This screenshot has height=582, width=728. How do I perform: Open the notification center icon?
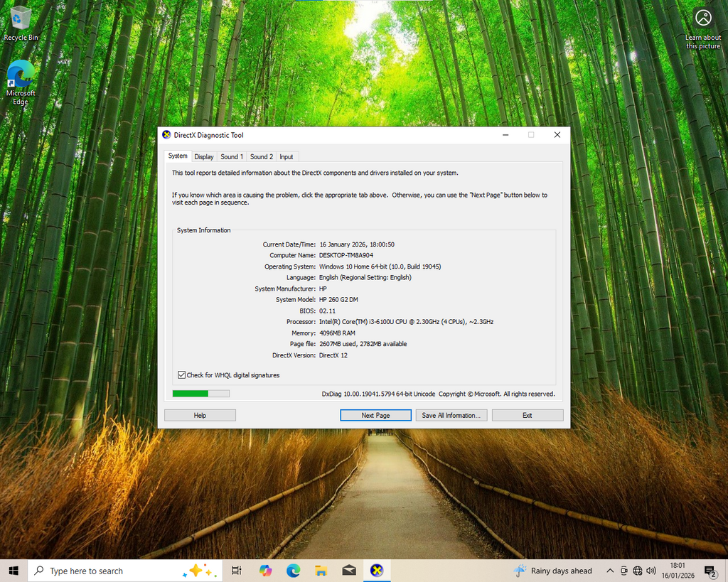pos(709,571)
